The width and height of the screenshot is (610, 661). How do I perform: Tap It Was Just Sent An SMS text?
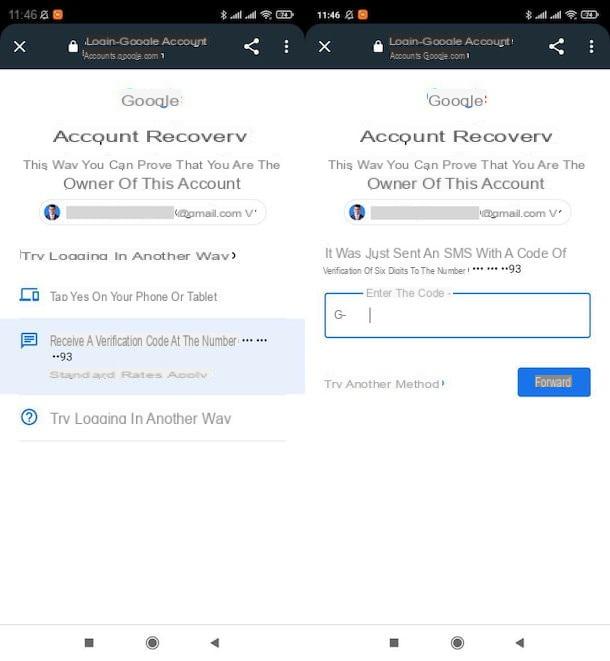(x=446, y=253)
